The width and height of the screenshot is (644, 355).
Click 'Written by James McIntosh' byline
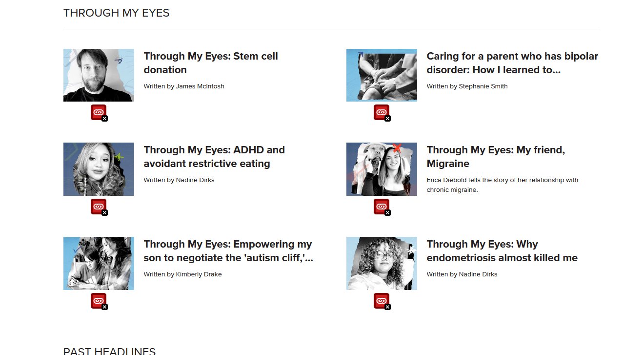point(184,86)
